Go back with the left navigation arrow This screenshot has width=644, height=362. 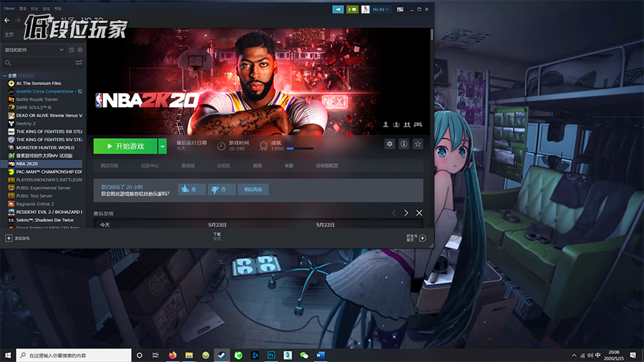pos(7,20)
